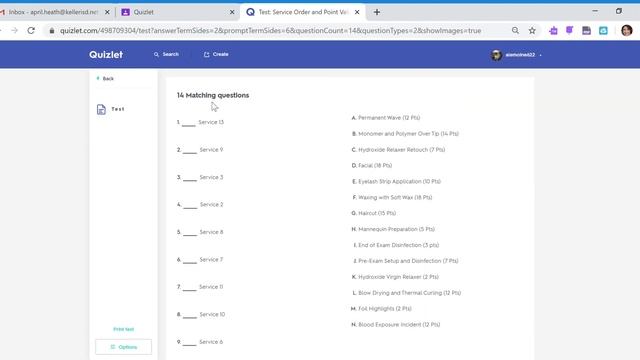640x360 pixels.
Task: Open the purple cup extension icon
Action: click(569, 30)
